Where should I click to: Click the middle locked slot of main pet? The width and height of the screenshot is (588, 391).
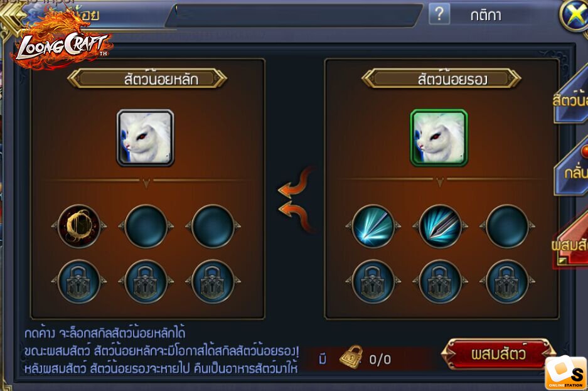point(146,282)
